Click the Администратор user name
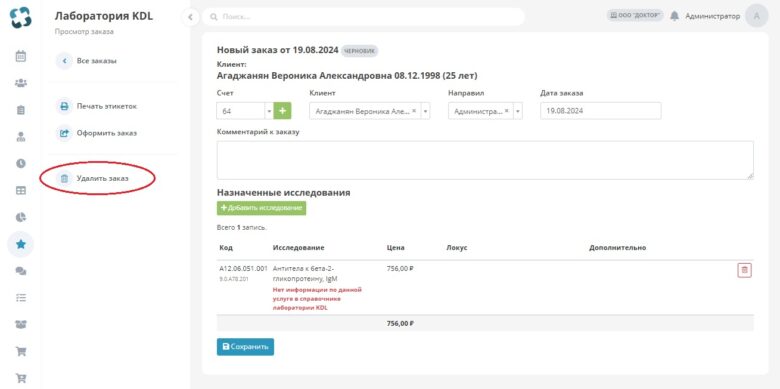This screenshot has height=389, width=780. (x=712, y=16)
